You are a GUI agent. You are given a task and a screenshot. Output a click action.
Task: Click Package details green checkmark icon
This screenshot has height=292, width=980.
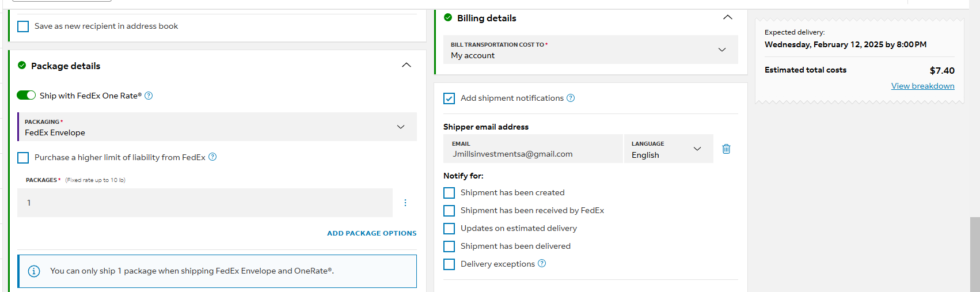(22, 65)
